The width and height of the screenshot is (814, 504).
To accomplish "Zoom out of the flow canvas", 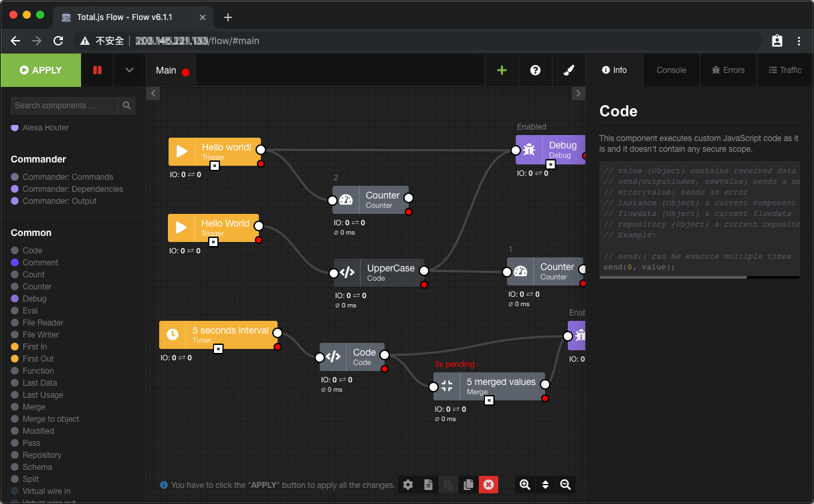I will pos(565,485).
